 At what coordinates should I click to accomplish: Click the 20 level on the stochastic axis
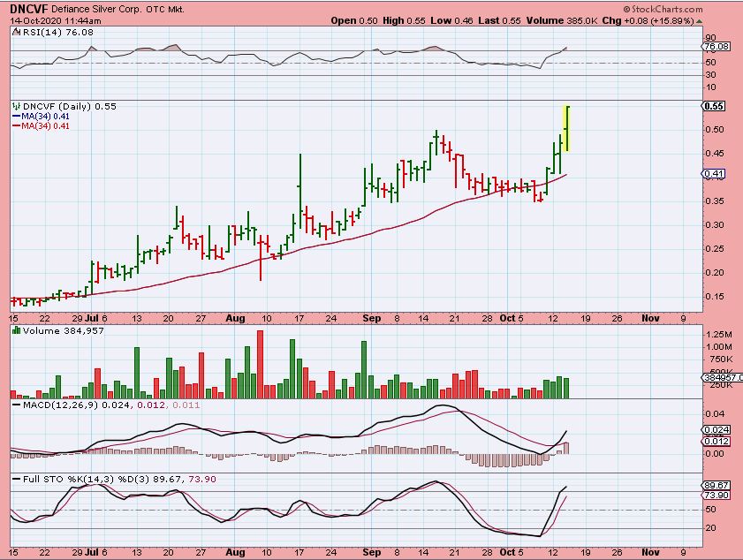point(710,528)
